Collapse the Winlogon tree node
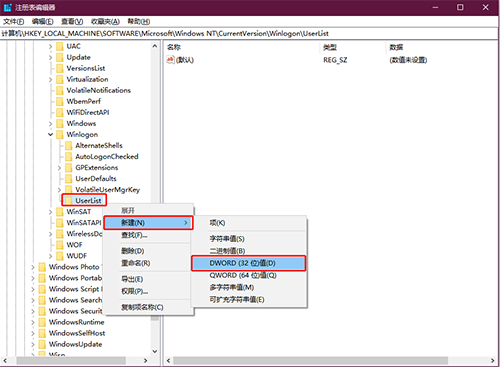The image size is (500, 367). click(50, 134)
